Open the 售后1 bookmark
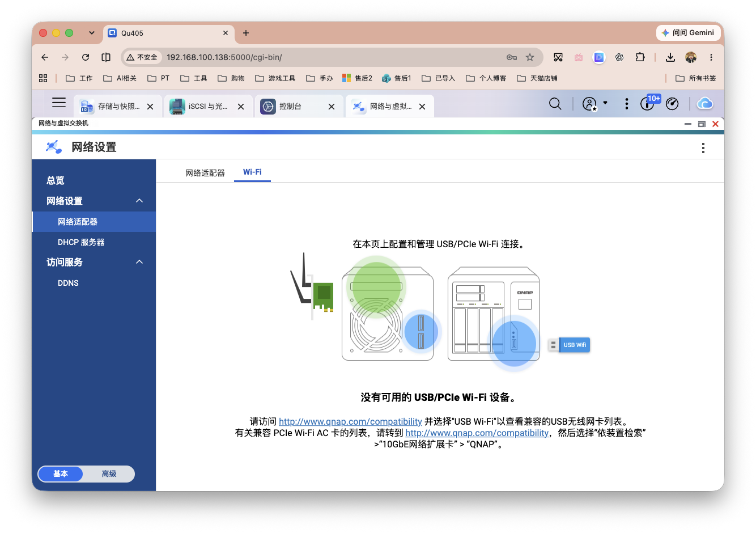 (397, 78)
